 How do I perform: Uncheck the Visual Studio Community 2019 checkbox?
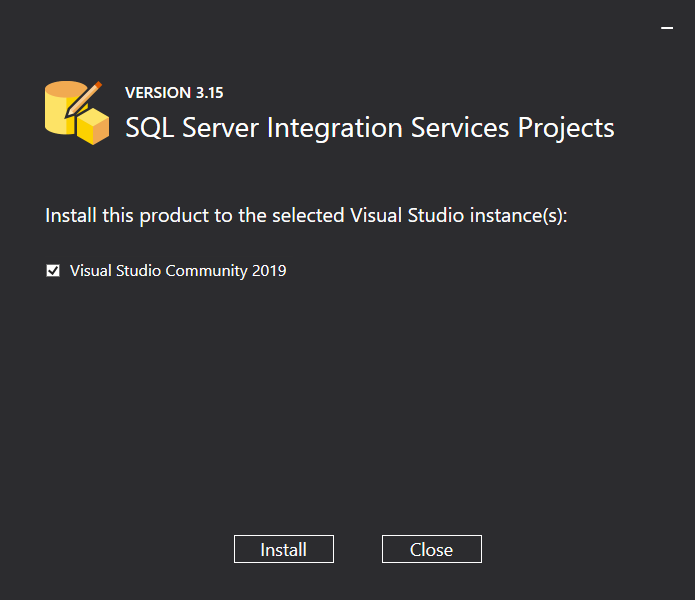point(53,271)
